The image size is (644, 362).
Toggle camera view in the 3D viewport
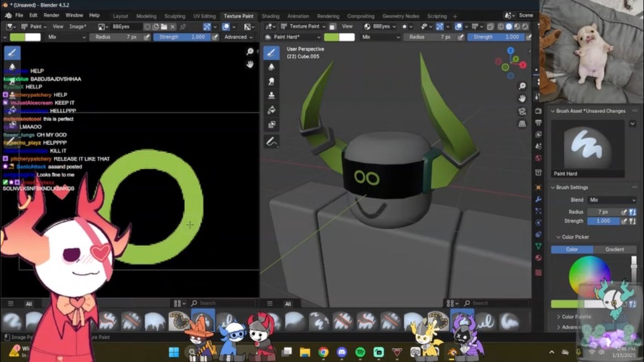(522, 111)
